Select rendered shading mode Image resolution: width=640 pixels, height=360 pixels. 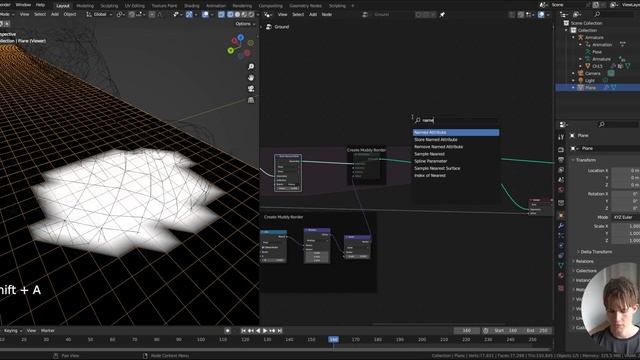251,14
